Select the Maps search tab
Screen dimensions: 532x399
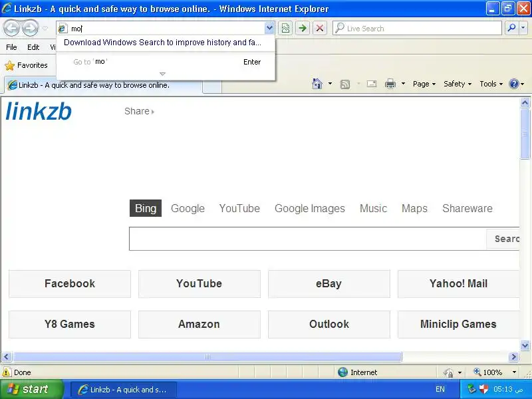tap(414, 208)
